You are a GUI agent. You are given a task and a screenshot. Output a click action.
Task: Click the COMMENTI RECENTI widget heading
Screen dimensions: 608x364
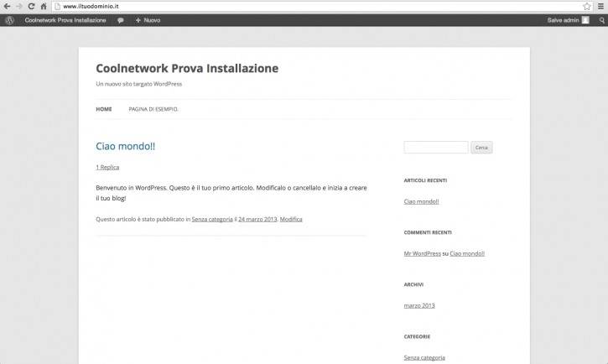click(428, 232)
